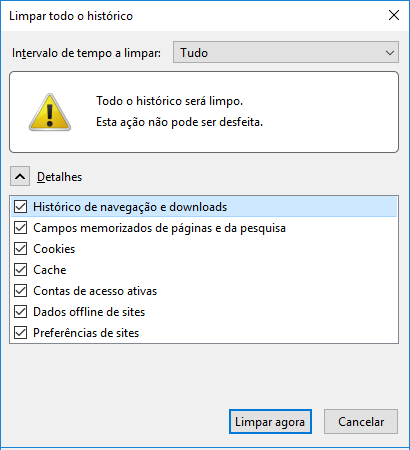410x450 pixels.
Task: Click the dropdown arrow next to Tudo
Action: coord(390,53)
